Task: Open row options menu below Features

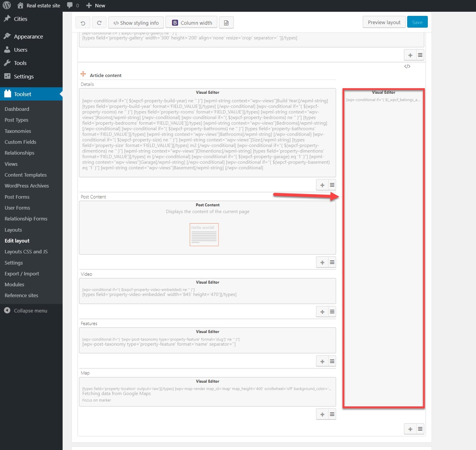Action: 332,361
